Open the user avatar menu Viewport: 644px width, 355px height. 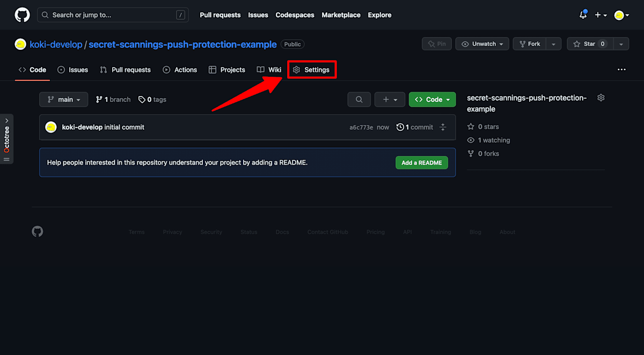point(621,15)
